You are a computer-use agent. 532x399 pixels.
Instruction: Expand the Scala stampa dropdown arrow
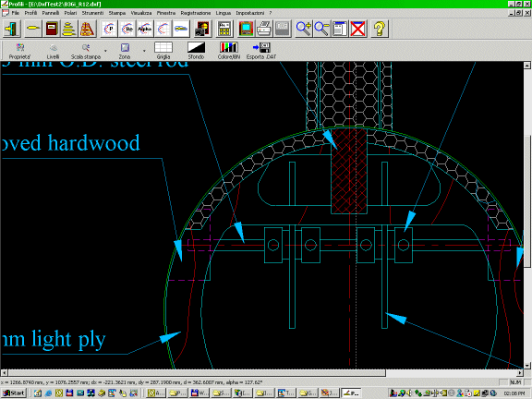(x=105, y=51)
